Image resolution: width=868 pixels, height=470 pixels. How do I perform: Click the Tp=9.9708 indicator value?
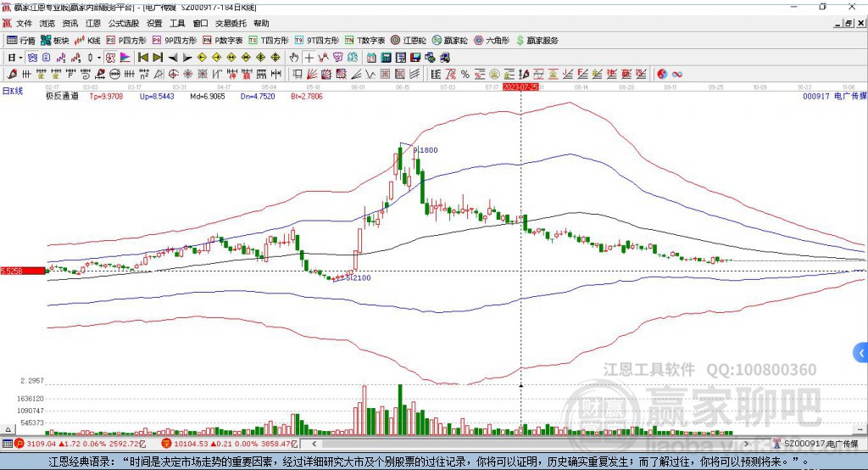tap(106, 96)
